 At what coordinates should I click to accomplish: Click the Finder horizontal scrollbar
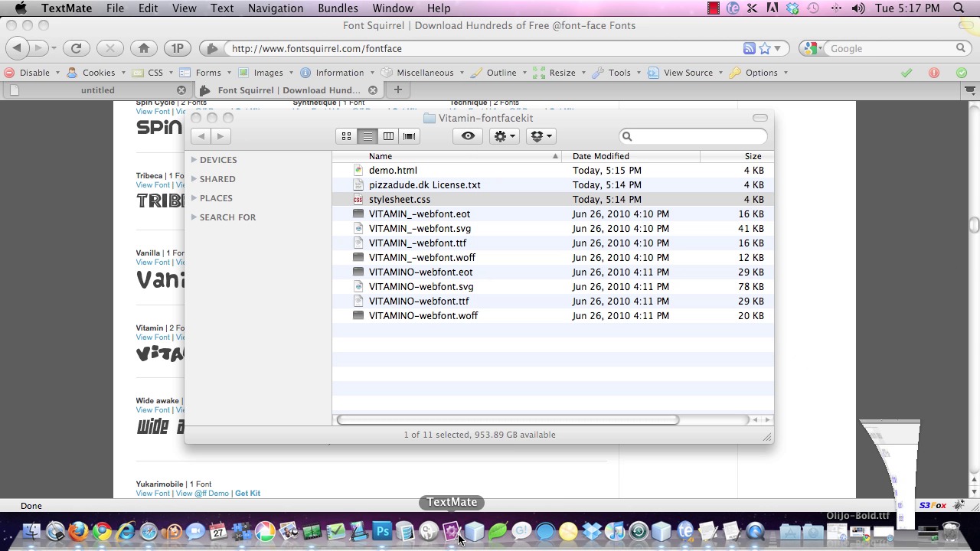click(508, 419)
